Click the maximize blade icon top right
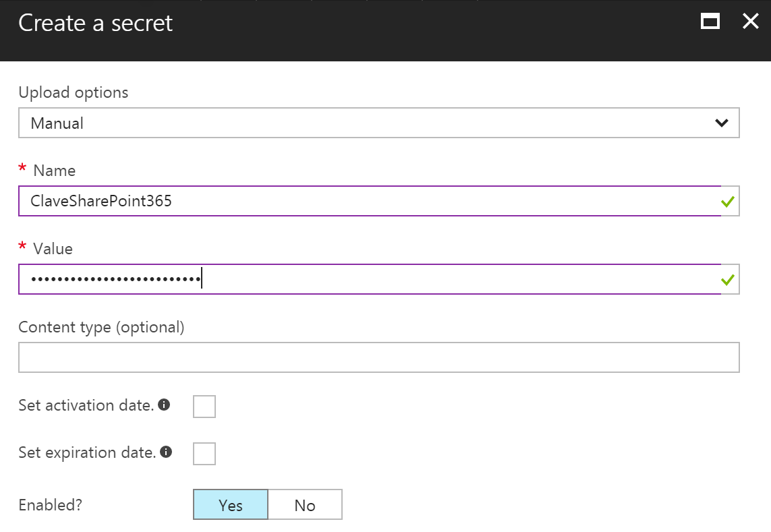 (x=710, y=21)
